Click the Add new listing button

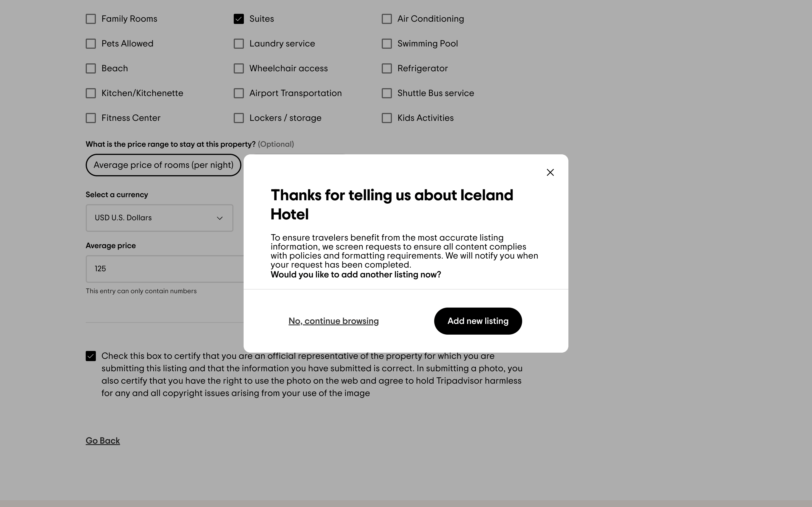coord(477,321)
